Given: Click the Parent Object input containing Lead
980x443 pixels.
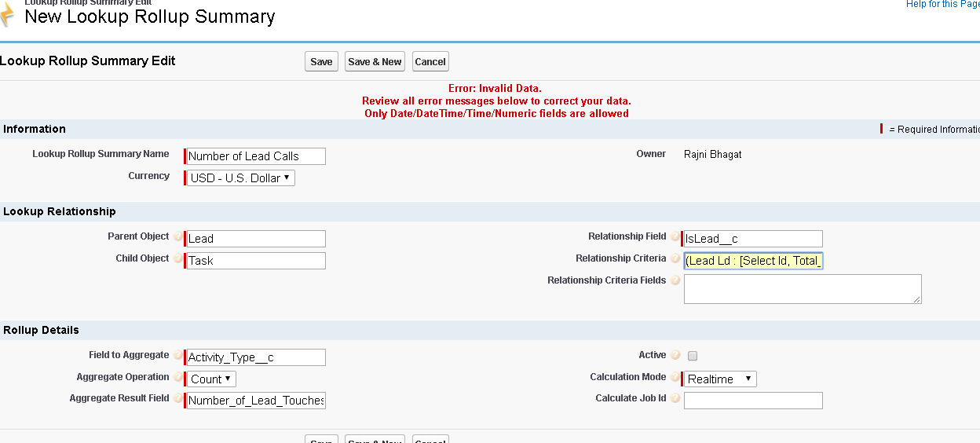Looking at the screenshot, I should pos(256,239).
